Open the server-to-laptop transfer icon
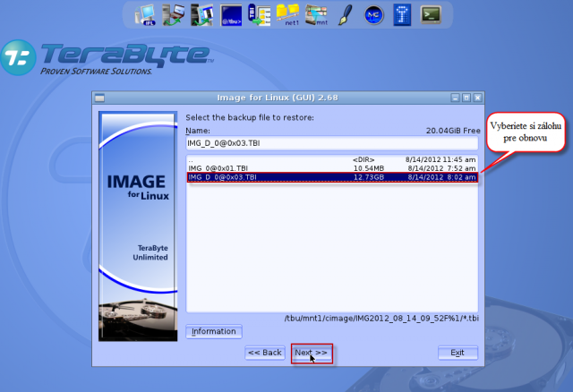Viewport: 573px width, 392px height. (x=173, y=15)
